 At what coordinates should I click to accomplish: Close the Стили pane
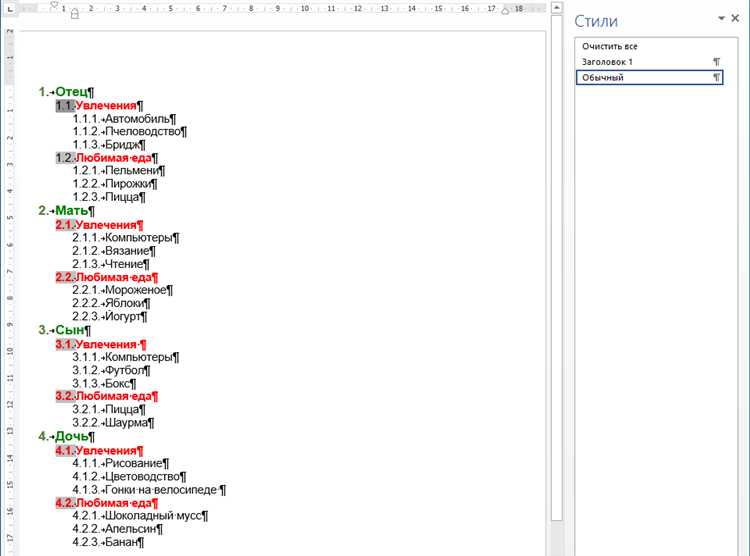pyautogui.click(x=735, y=18)
